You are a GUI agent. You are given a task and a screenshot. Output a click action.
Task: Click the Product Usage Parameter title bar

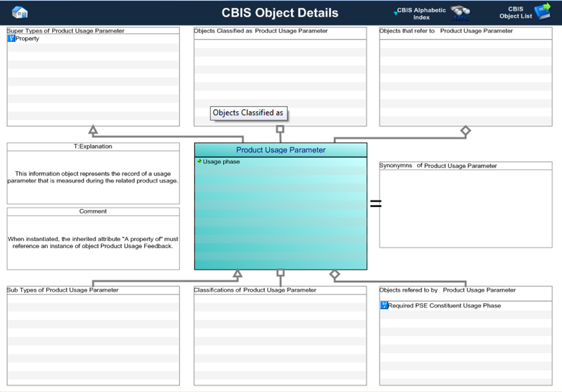coord(280,150)
